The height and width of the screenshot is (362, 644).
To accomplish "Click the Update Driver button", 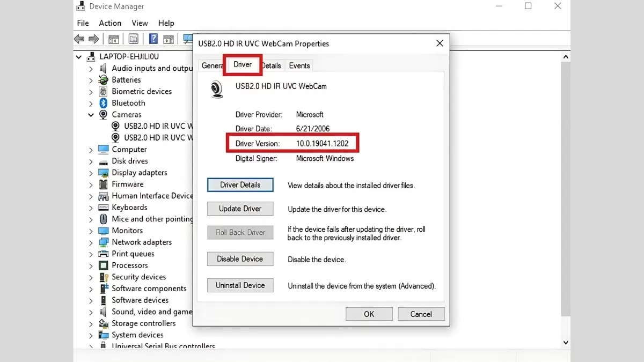I will [x=240, y=209].
